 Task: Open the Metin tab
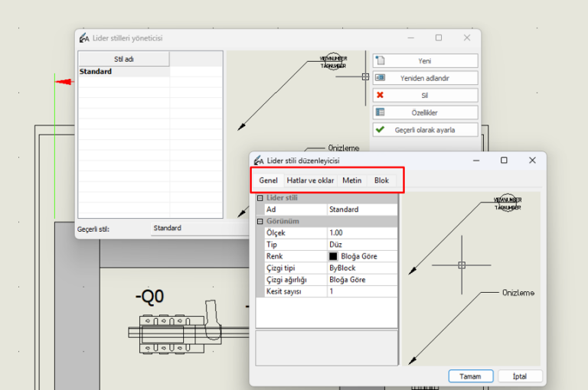(351, 180)
